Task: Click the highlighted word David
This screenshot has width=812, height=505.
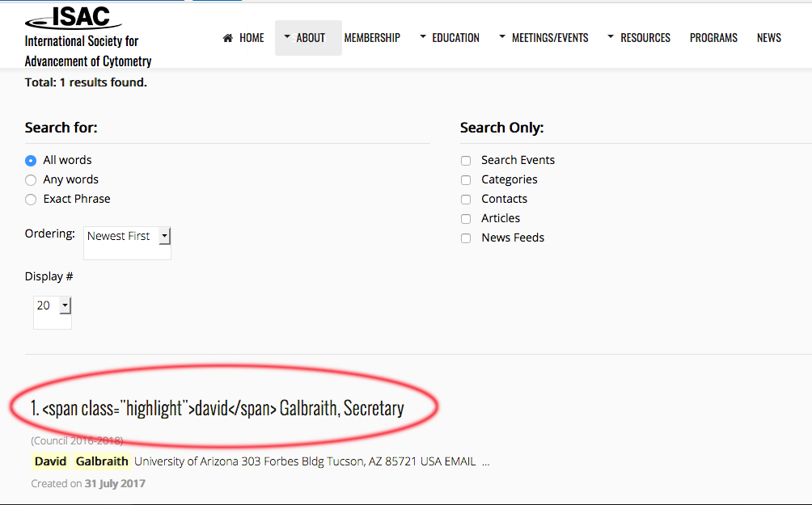Action: coord(50,461)
